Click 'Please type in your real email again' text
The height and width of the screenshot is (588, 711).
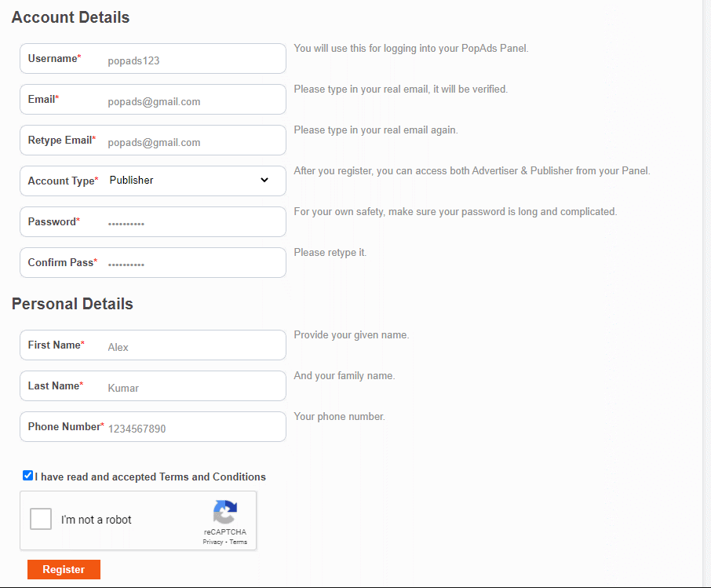(376, 130)
